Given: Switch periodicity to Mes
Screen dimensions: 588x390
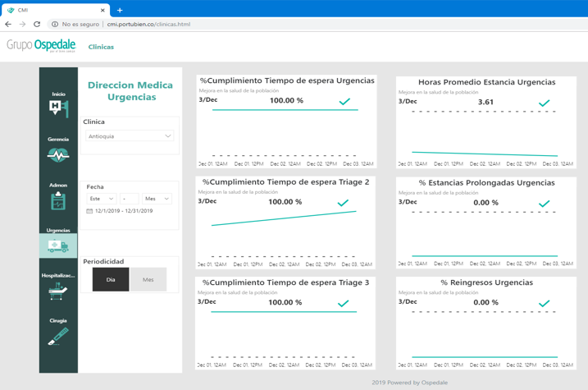Looking at the screenshot, I should tap(148, 279).
